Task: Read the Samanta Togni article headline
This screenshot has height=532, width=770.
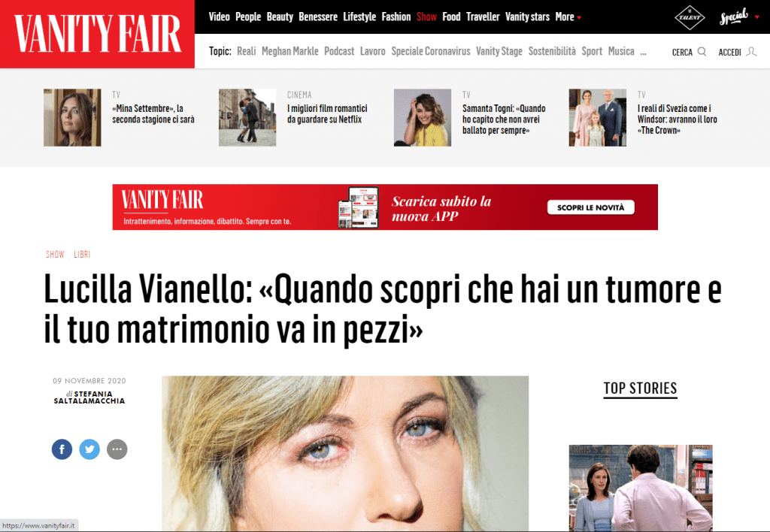Action: (x=503, y=119)
